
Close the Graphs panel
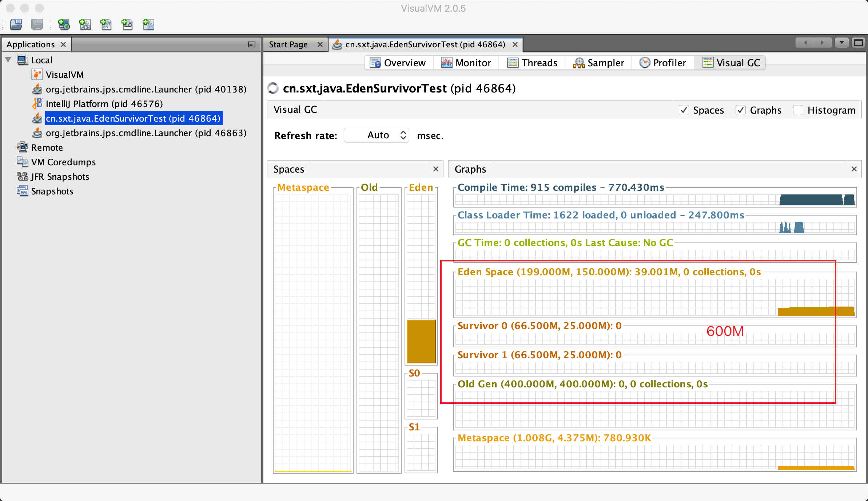[x=854, y=169]
